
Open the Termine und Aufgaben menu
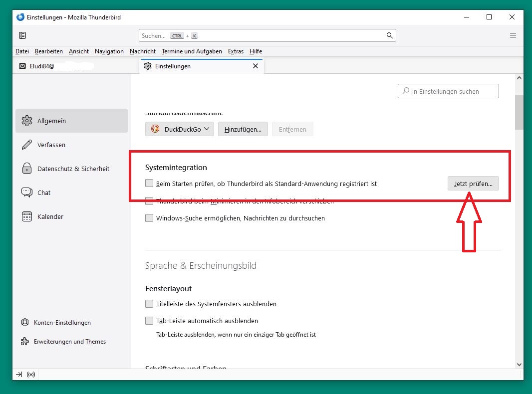click(x=192, y=51)
